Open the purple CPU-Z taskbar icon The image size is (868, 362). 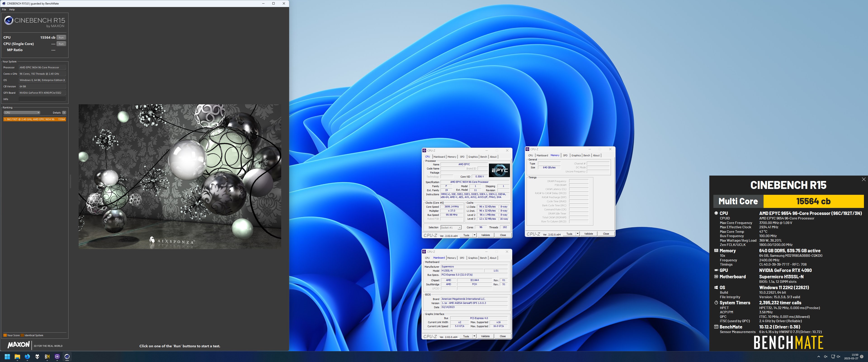point(57,357)
